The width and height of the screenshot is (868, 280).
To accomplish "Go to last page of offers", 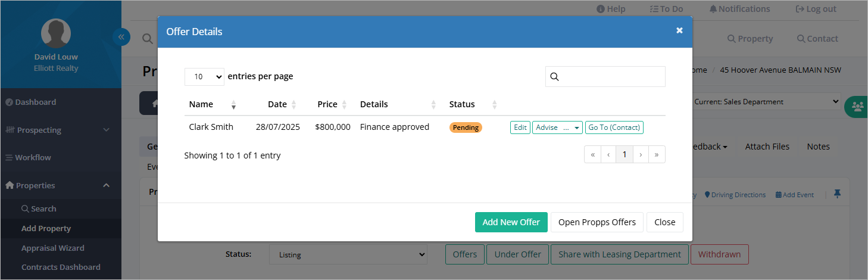I will click(x=657, y=154).
